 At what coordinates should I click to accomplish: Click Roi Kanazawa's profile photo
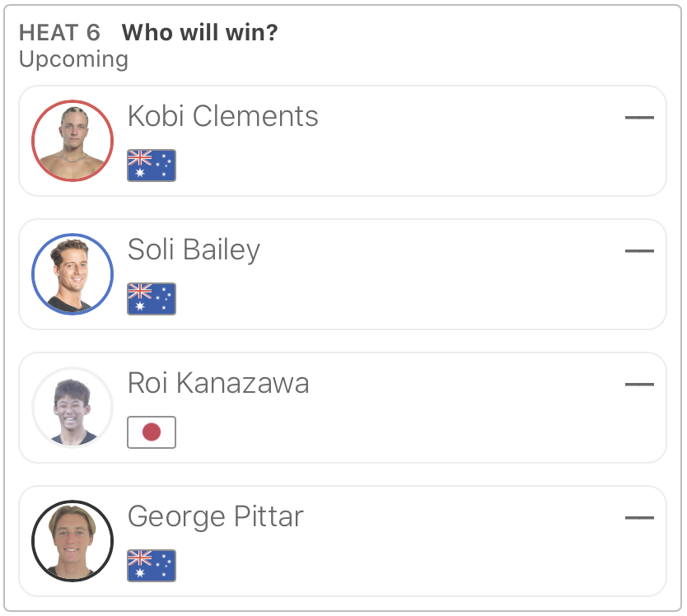point(72,408)
